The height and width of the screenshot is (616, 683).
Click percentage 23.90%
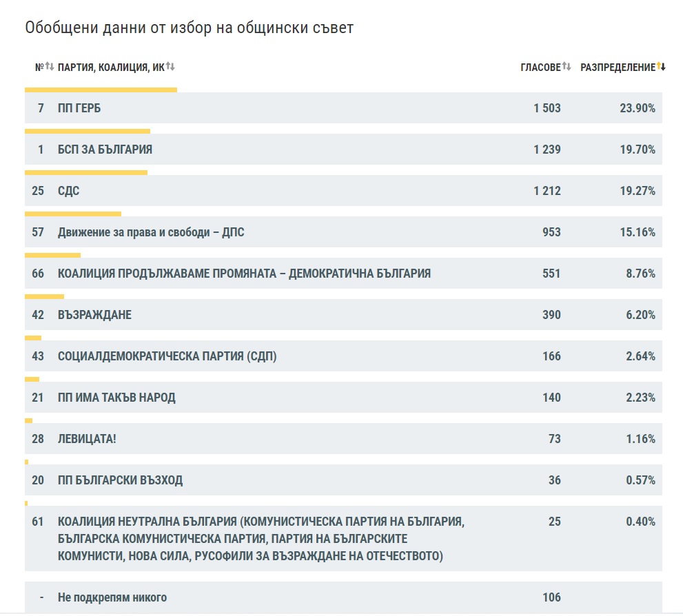click(638, 108)
